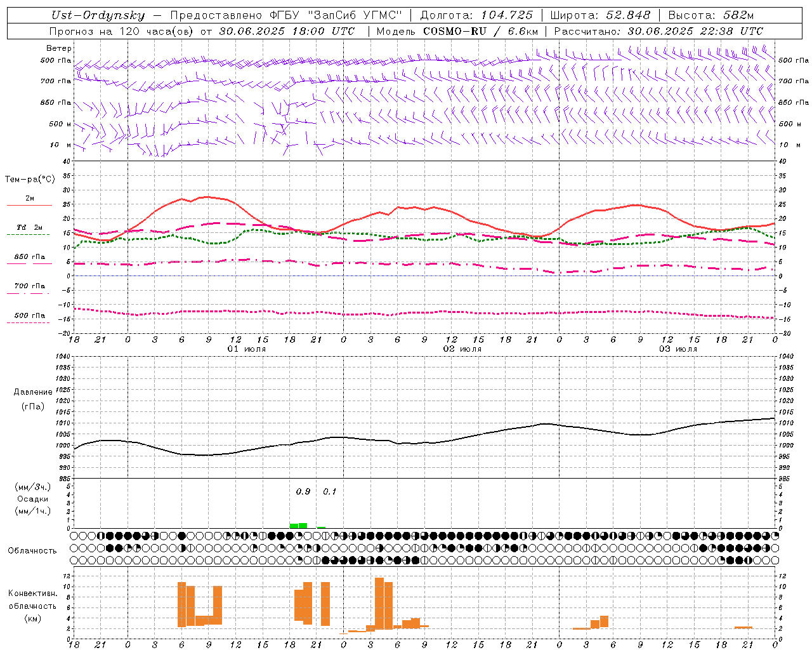Click the 03 июля date label

678,349
